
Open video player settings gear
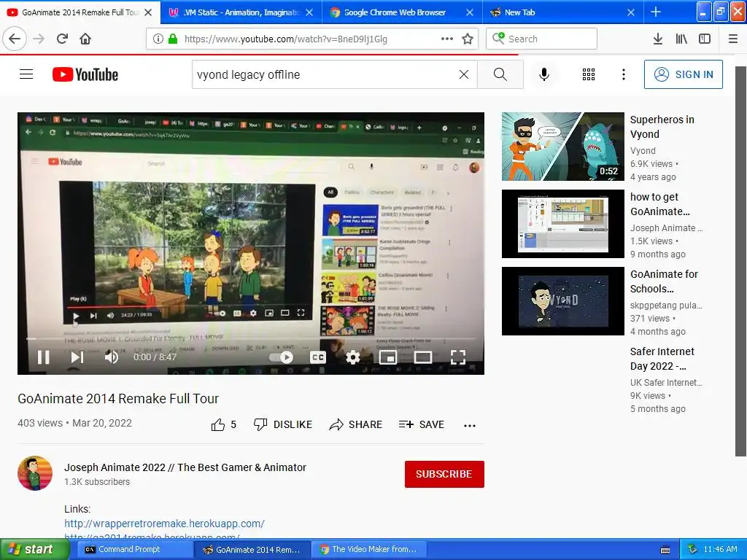(x=352, y=357)
